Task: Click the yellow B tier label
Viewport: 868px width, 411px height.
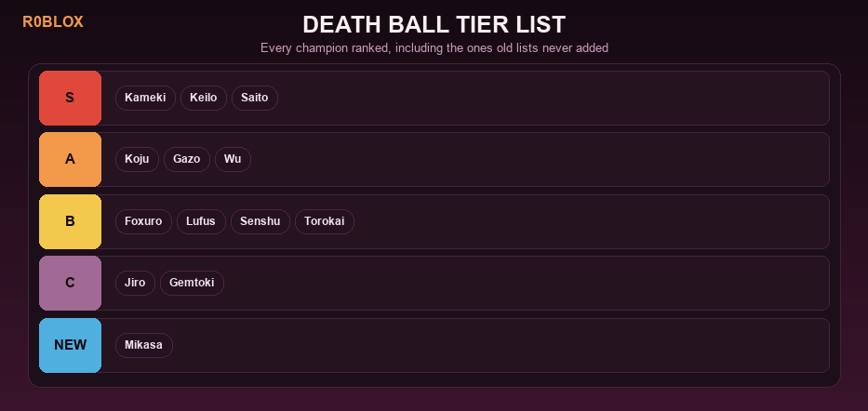Action: coord(70,221)
